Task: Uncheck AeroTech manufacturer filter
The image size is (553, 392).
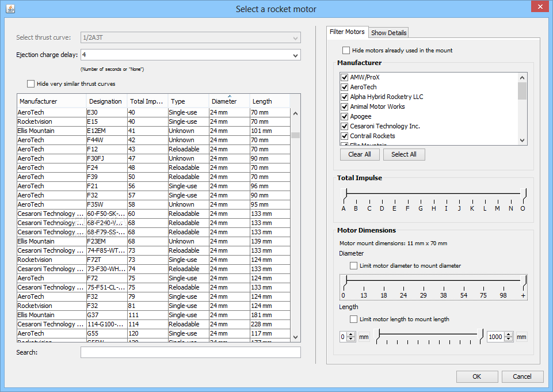Action: [x=345, y=87]
